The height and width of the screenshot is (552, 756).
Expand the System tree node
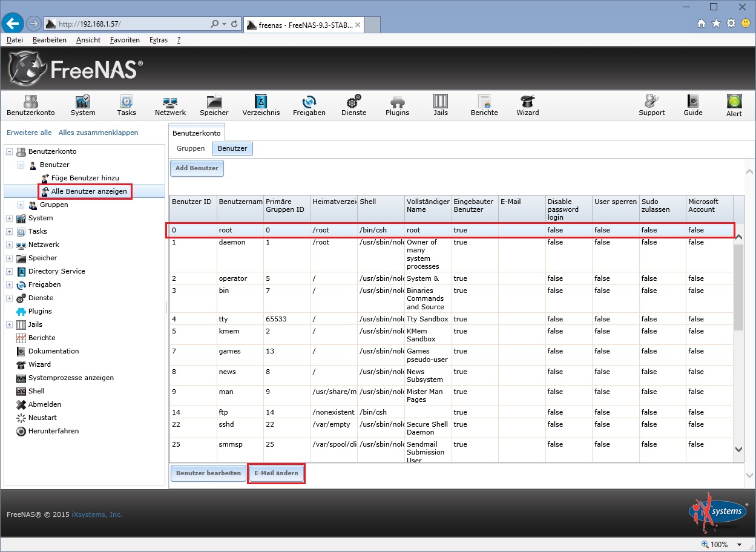pos(9,218)
